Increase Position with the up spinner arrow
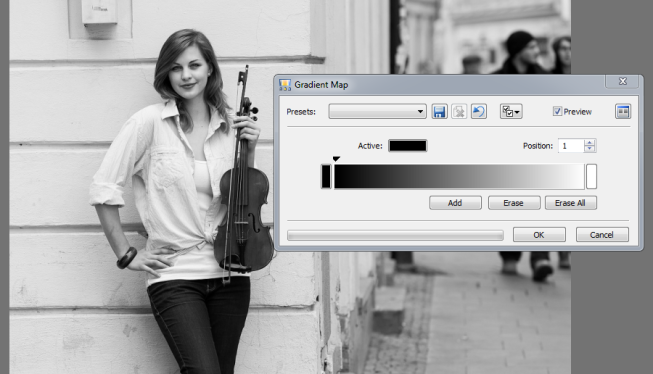 [590, 142]
